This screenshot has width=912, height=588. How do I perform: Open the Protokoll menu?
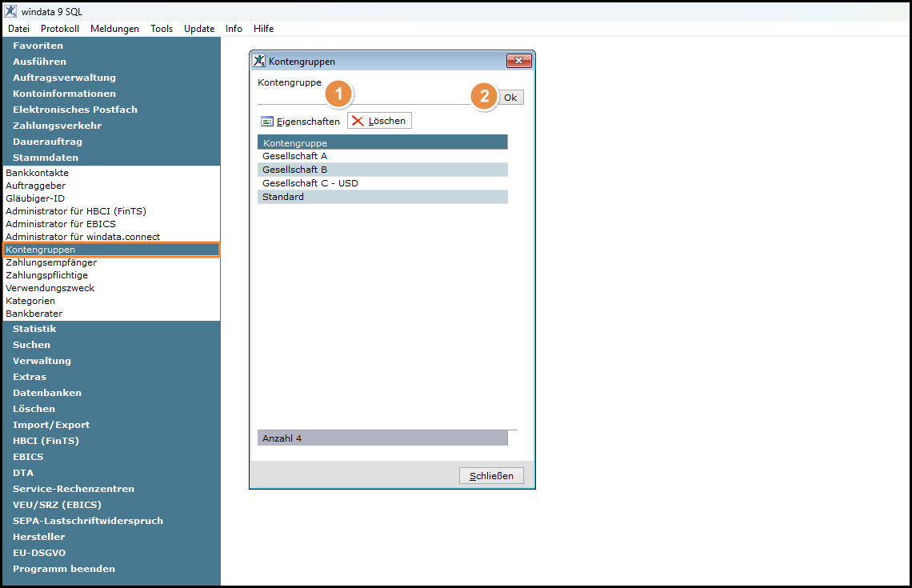click(60, 29)
